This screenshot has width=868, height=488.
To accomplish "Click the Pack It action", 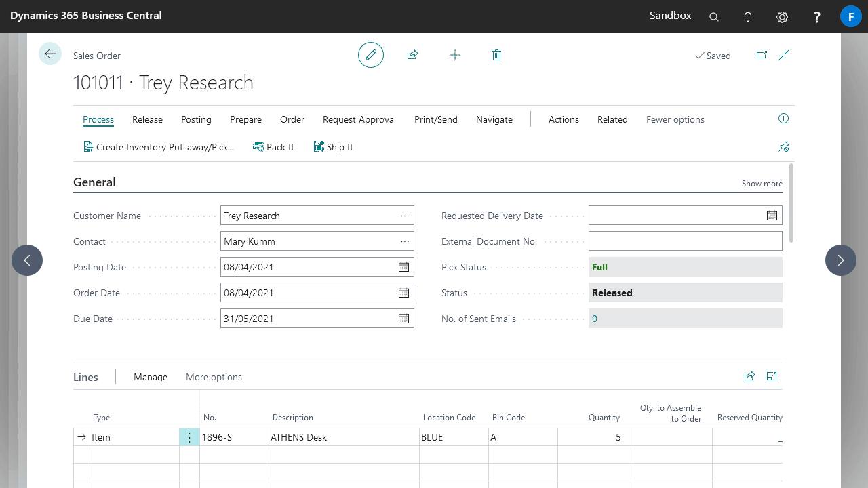I will point(273,147).
